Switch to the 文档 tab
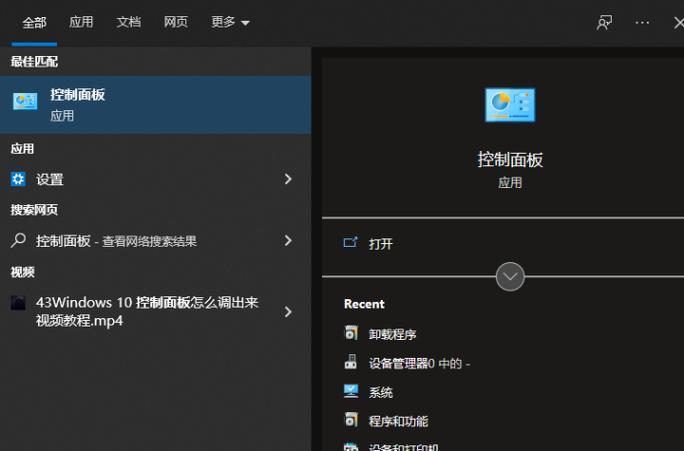This screenshot has width=684, height=451. (x=129, y=22)
